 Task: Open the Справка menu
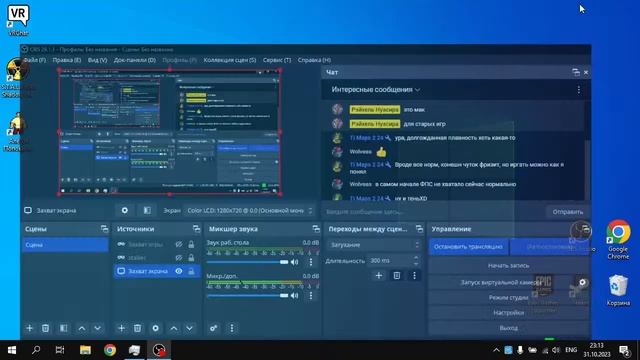coord(314,60)
